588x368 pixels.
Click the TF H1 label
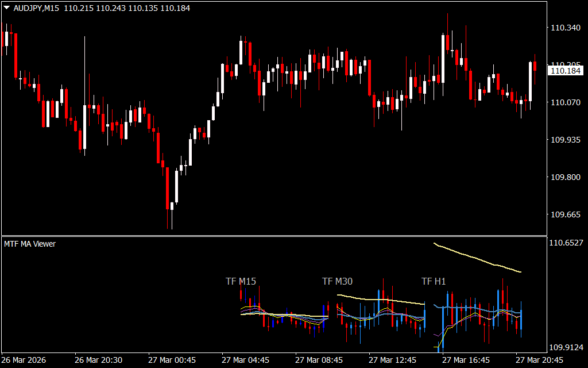[434, 281]
